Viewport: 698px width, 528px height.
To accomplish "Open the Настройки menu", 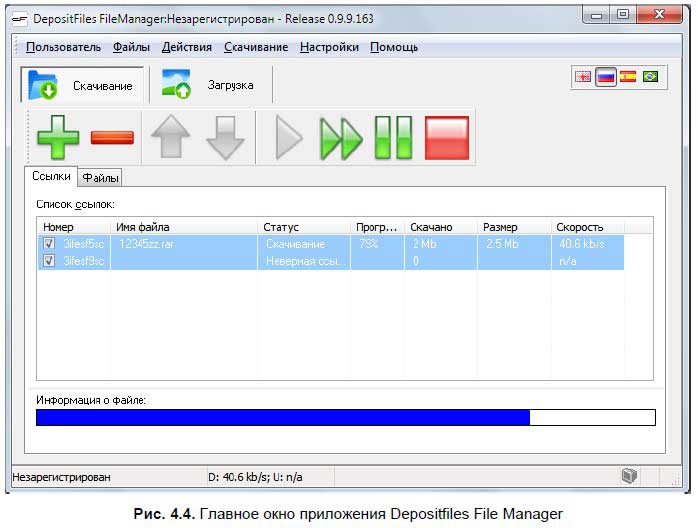I will (x=329, y=47).
